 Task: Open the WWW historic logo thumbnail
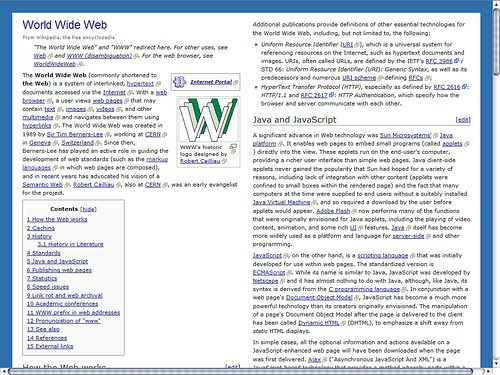point(208,119)
